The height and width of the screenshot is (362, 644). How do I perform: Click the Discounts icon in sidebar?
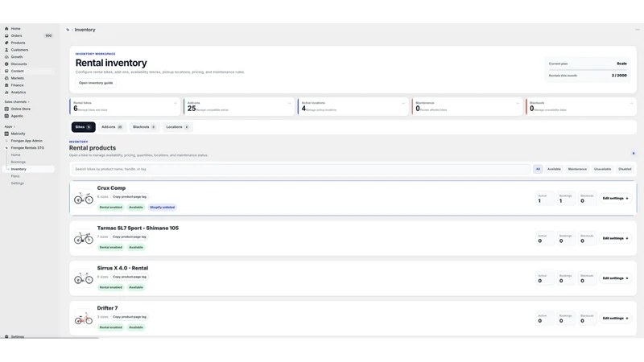(x=6, y=64)
